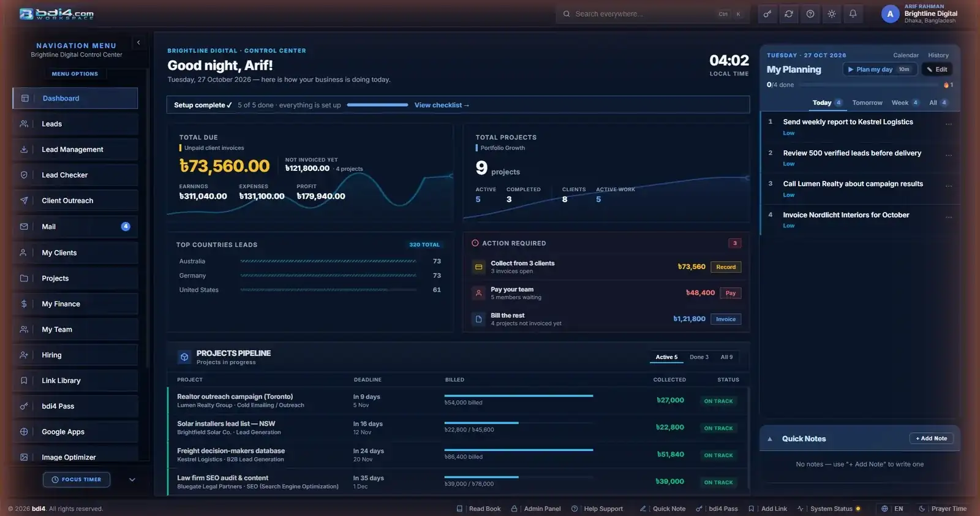Image resolution: width=980 pixels, height=516 pixels.
Task: Click the Lead Checker shield icon
Action: coord(24,175)
